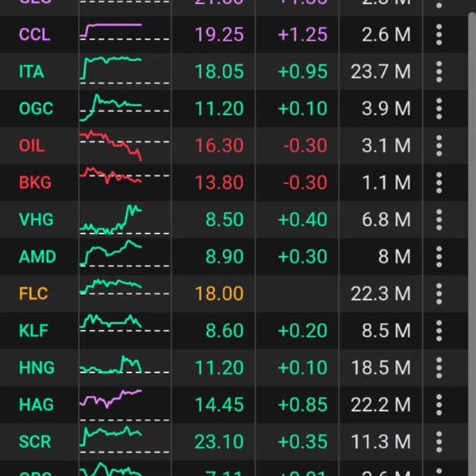Viewport: 476px width, 476px height.
Task: Open the HAG sparkline chart
Action: [125, 405]
